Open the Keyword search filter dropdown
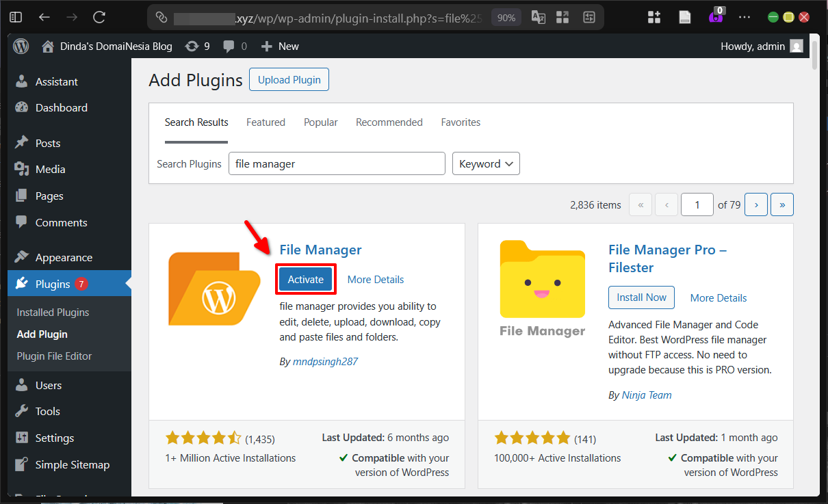This screenshot has width=828, height=504. point(486,163)
